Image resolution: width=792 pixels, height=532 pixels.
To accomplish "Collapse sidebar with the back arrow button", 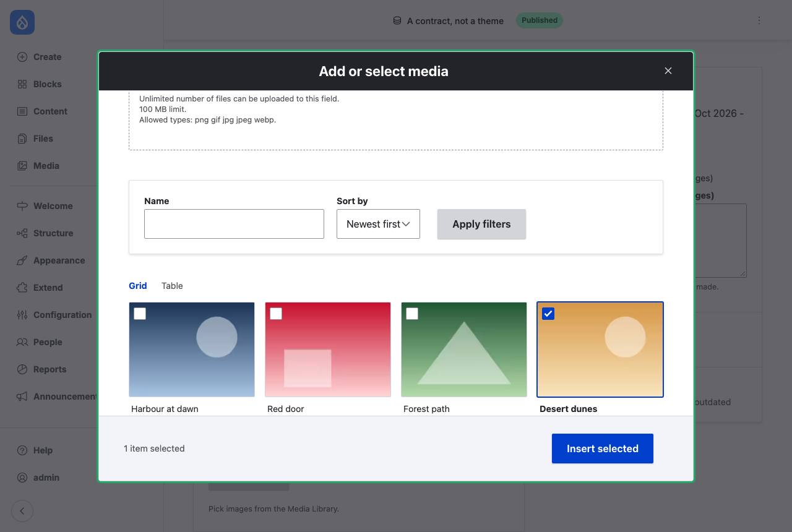I will tap(22, 511).
